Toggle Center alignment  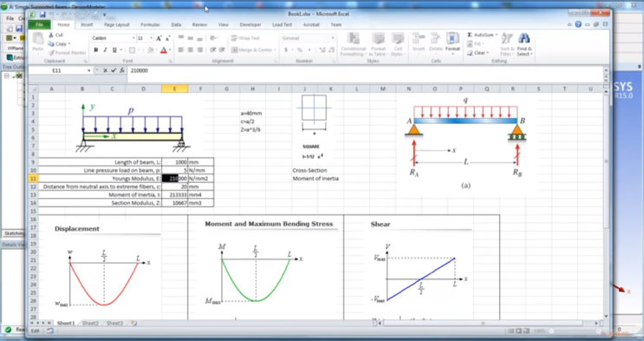[x=190, y=49]
